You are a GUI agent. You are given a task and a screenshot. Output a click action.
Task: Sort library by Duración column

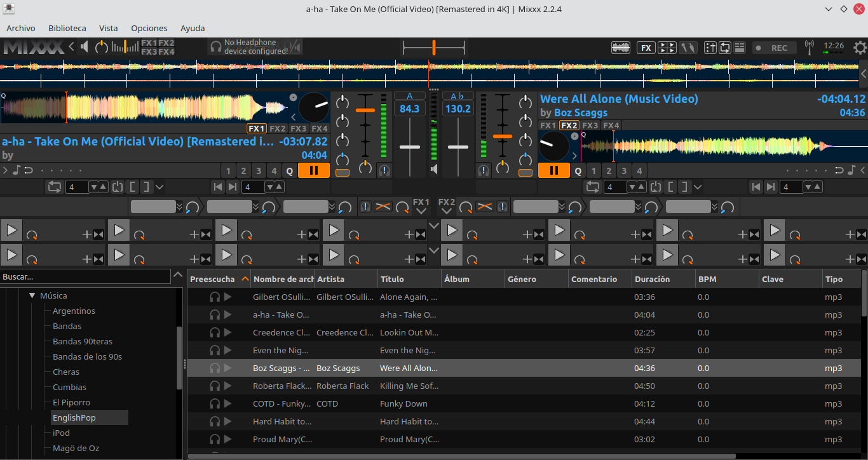pos(663,279)
